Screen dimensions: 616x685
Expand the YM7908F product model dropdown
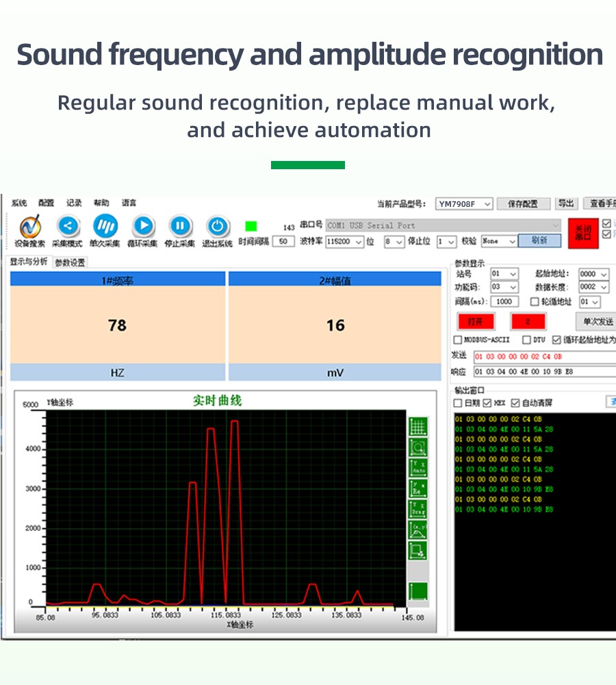(x=465, y=204)
